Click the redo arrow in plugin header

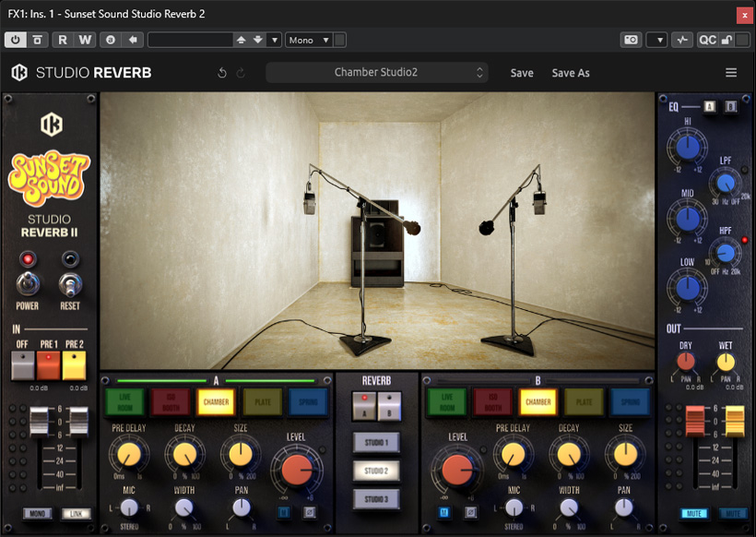click(240, 73)
